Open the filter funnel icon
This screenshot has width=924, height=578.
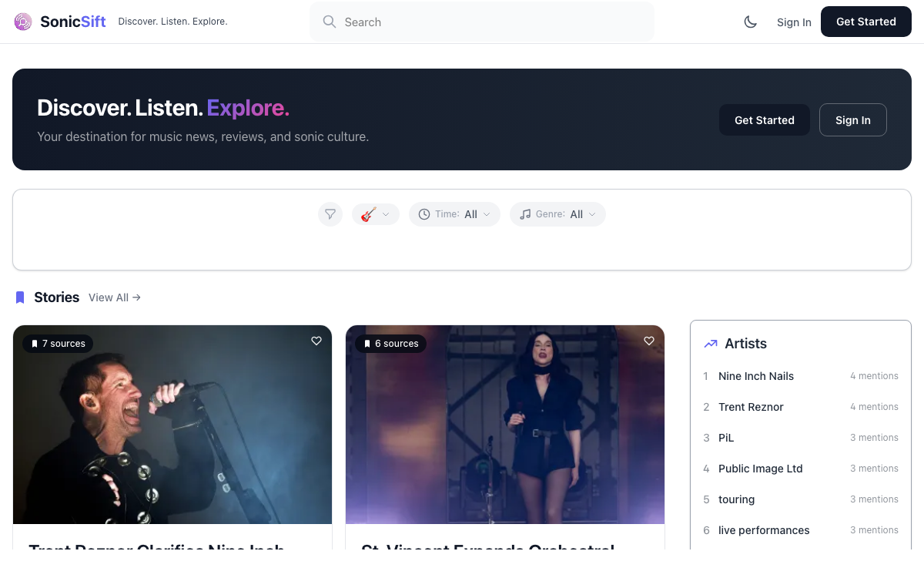pos(330,213)
